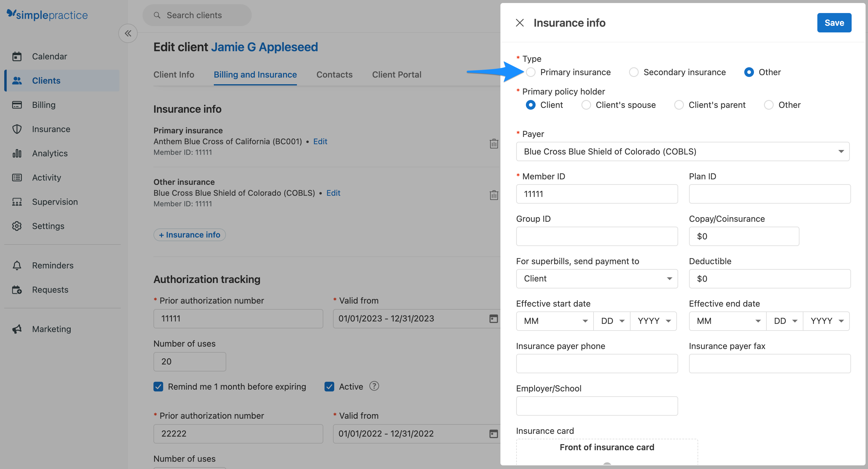Choose Client as primary policy holder

[530, 105]
